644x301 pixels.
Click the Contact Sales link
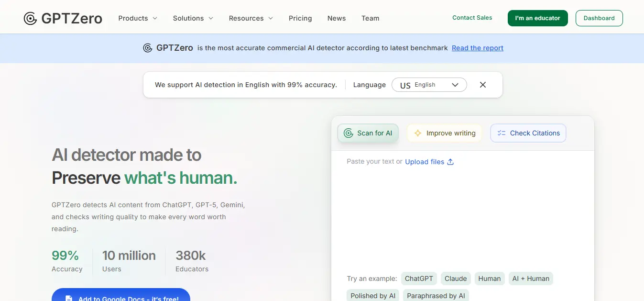(472, 18)
